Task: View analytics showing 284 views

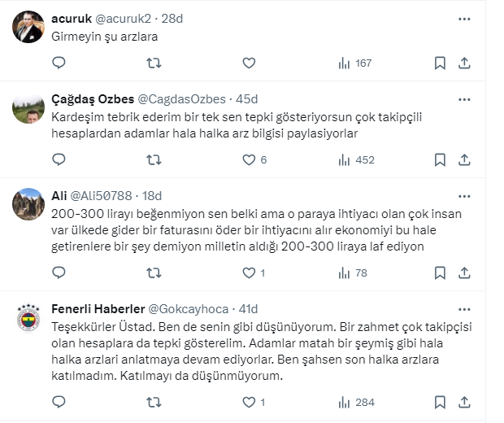Action: [x=355, y=402]
